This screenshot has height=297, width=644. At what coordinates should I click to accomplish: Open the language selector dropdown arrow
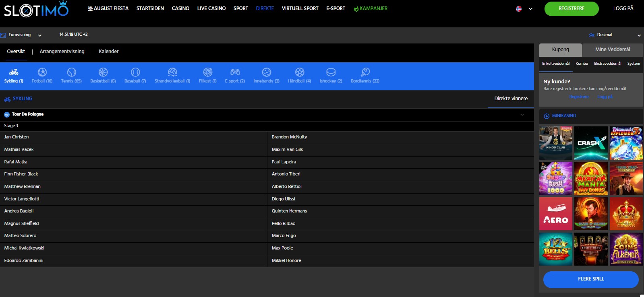[x=530, y=9]
